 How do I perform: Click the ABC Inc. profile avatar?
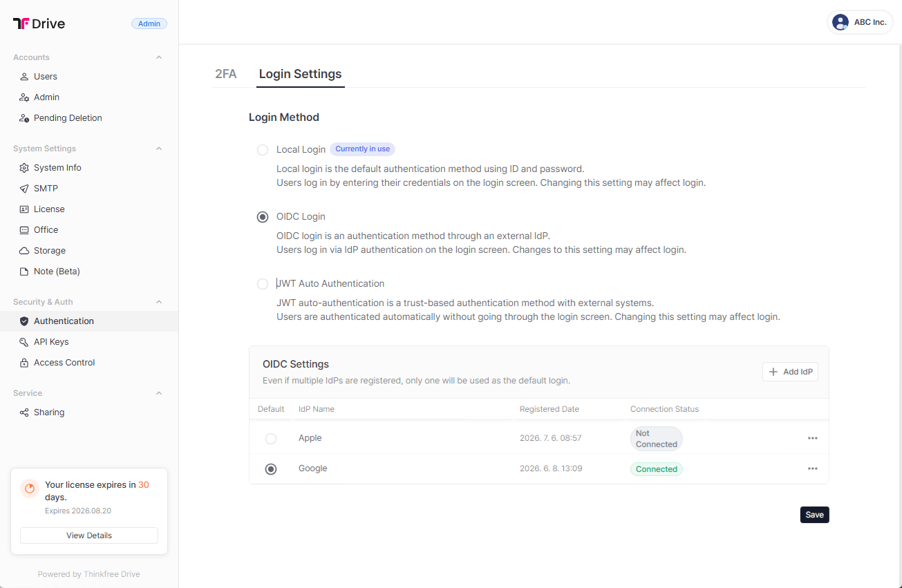[x=840, y=22]
